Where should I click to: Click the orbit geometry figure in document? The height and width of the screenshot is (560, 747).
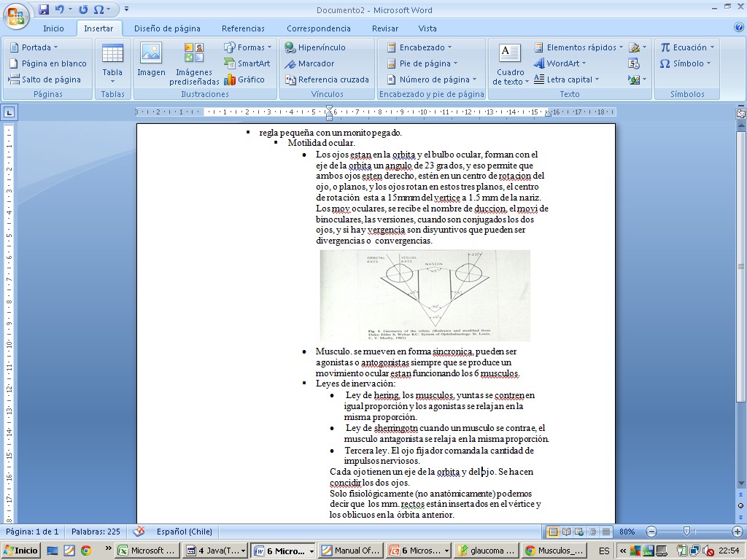point(425,295)
